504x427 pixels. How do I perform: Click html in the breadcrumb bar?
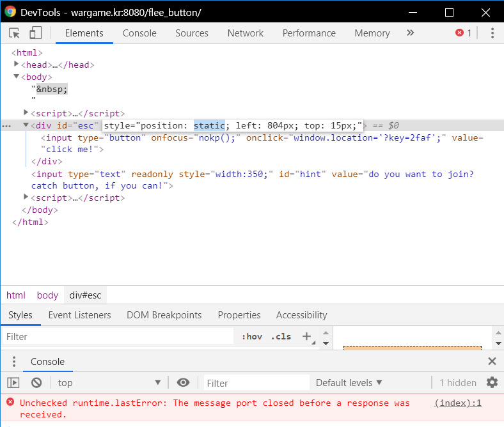tap(16, 295)
